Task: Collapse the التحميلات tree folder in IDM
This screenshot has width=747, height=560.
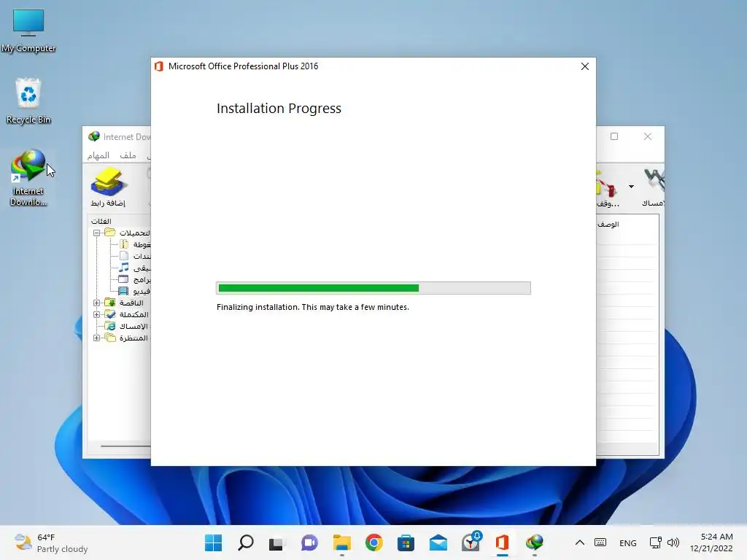Action: 97,233
